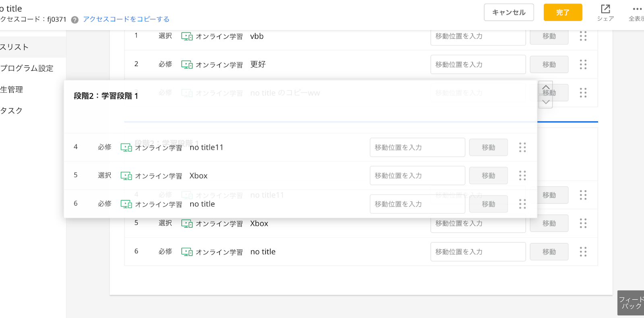Select プログラム設定 in the sidebar
Viewport: 644px width, 318px height.
[27, 68]
